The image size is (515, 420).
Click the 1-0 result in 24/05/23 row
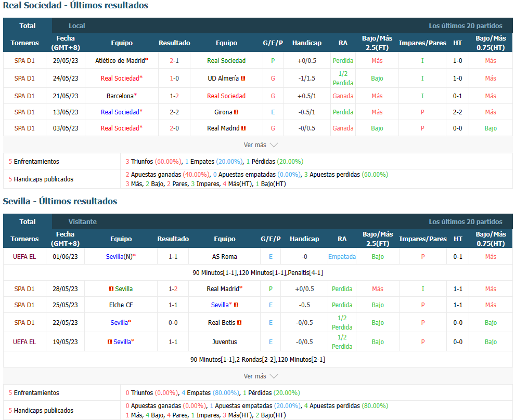[x=174, y=78]
